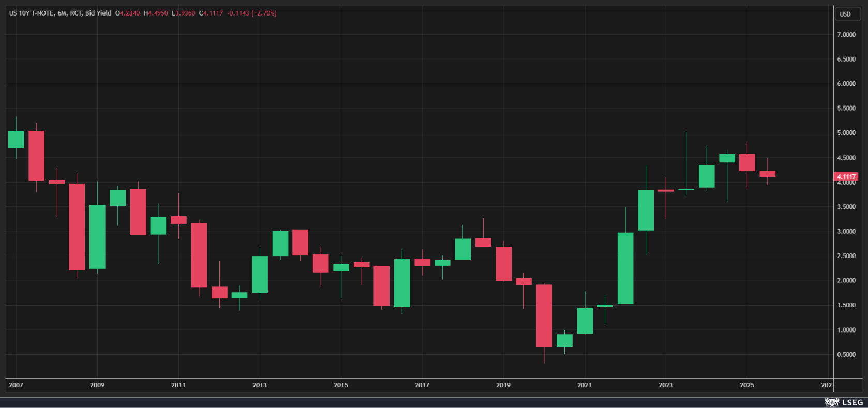Click the 2025 label on time axis
The height and width of the screenshot is (408, 868).
coord(747,385)
